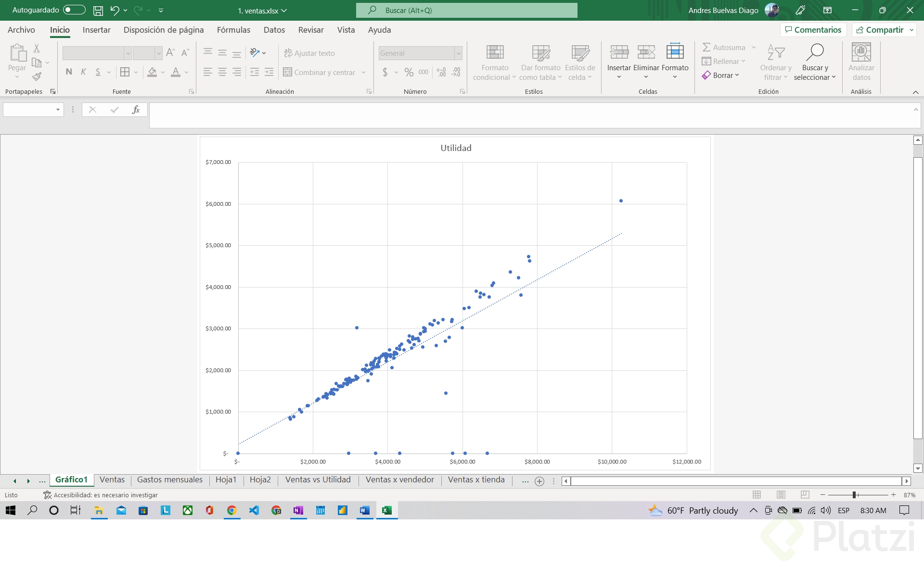Click the Undo arrow icon
This screenshot has width=924, height=567.
[x=115, y=10]
